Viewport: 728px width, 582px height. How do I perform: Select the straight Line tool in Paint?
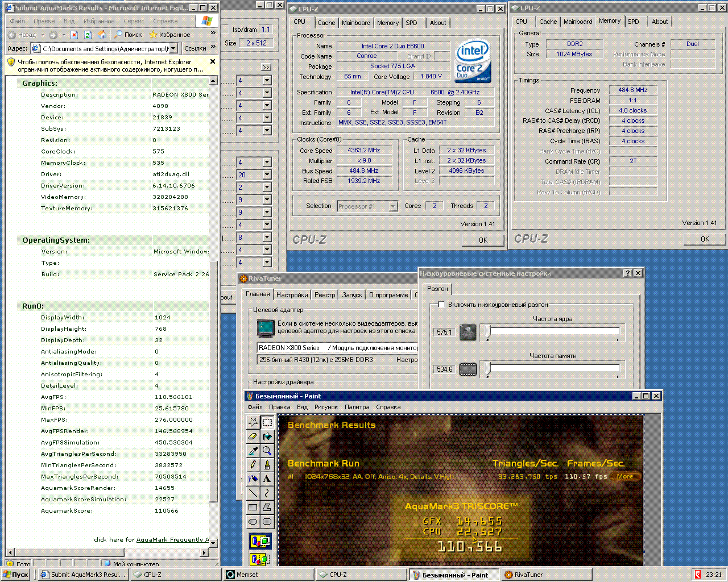click(x=253, y=493)
